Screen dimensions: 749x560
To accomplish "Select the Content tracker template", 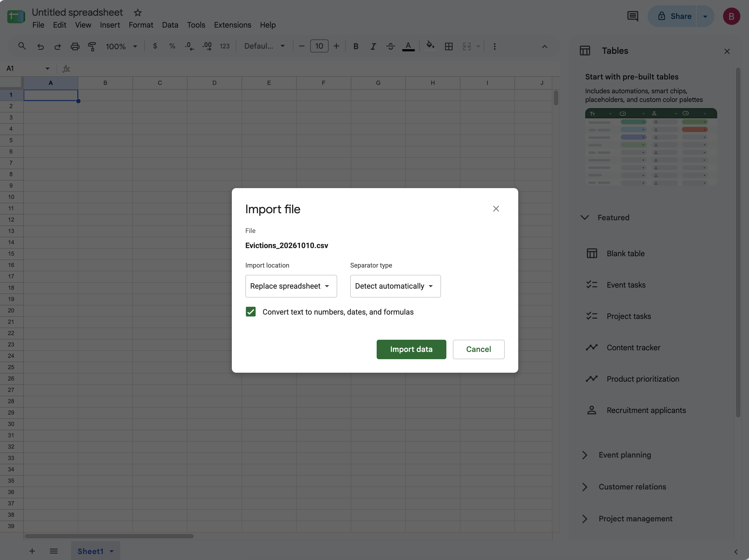I will 623,348.
